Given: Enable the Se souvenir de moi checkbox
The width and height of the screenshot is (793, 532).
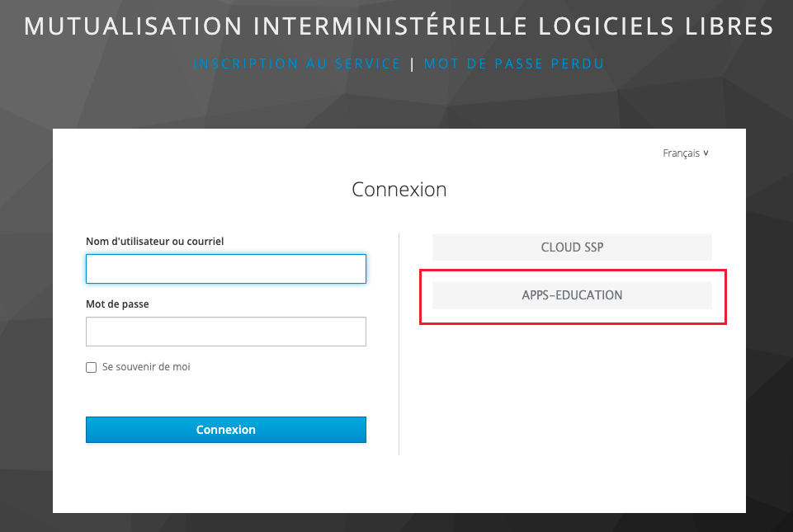Looking at the screenshot, I should tap(92, 367).
